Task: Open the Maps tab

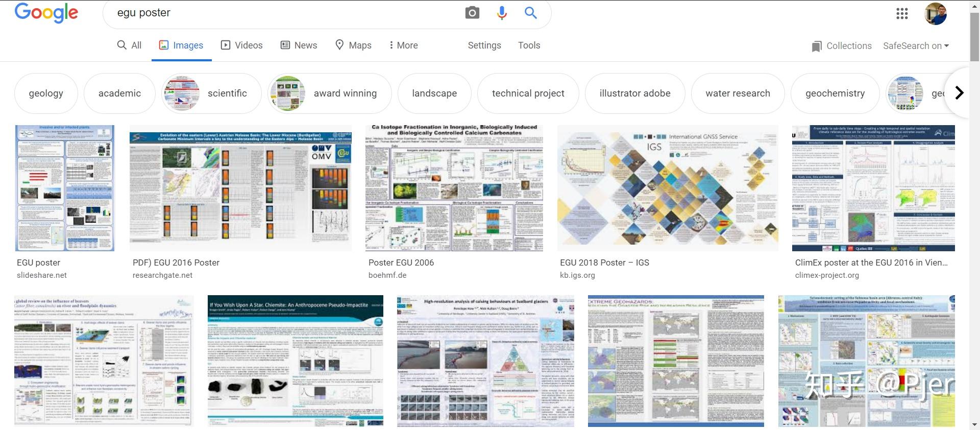Action: tap(353, 45)
